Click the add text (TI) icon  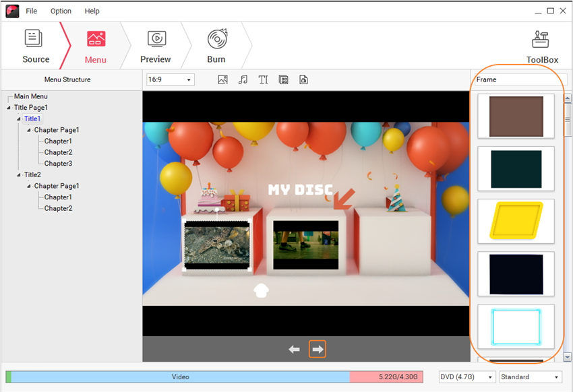263,79
